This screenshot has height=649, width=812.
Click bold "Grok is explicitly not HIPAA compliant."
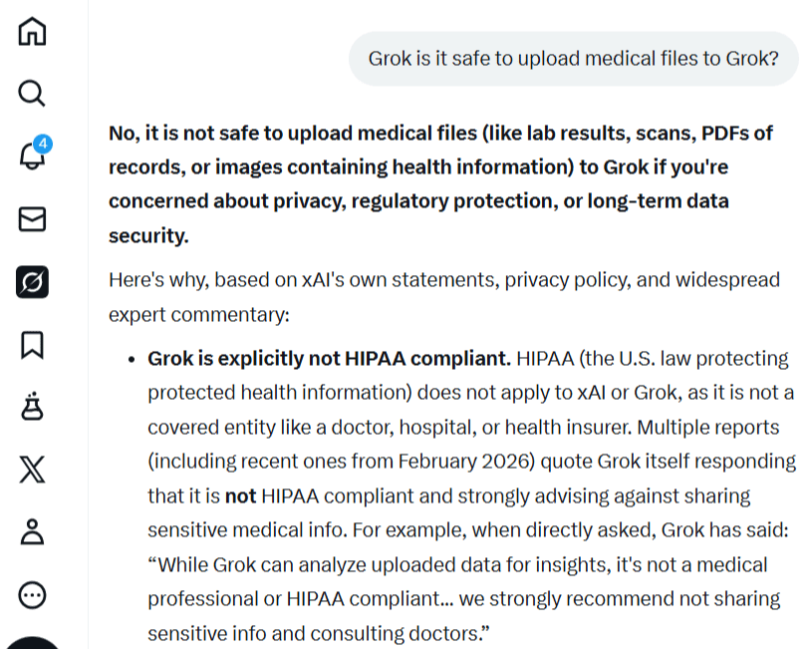point(329,358)
